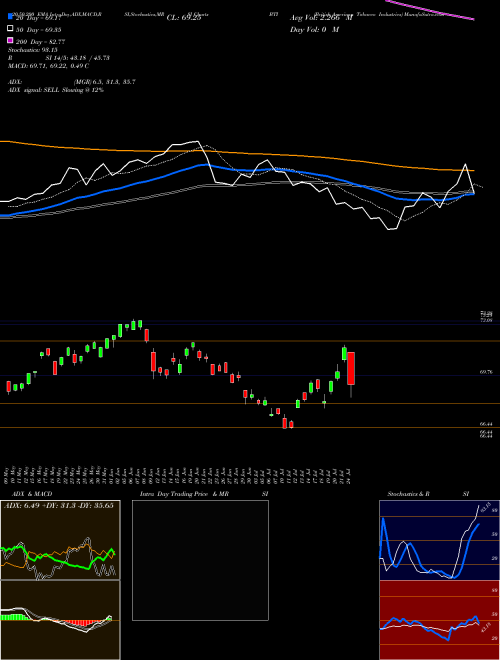Click the blue 20 Day legend swatch
The image size is (500, 660).
click(x=10, y=17)
